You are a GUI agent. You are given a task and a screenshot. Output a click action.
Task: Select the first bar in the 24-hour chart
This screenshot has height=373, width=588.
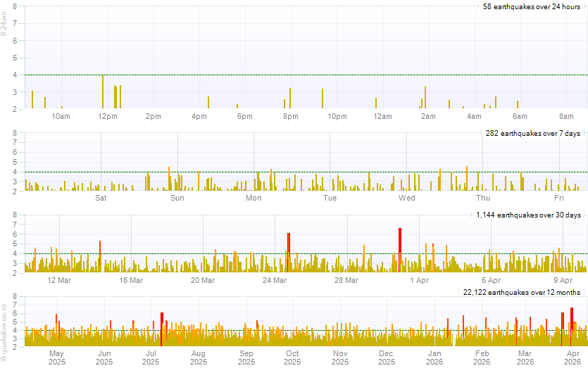tap(32, 100)
